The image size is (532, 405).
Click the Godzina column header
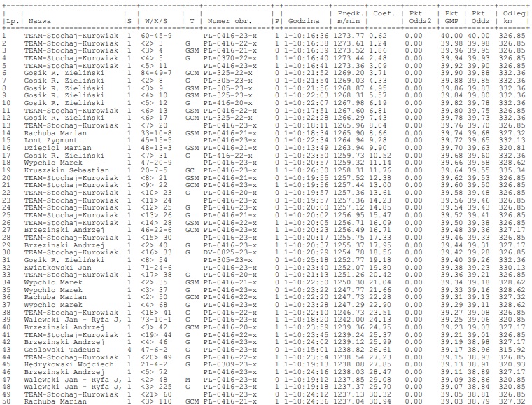click(x=302, y=21)
